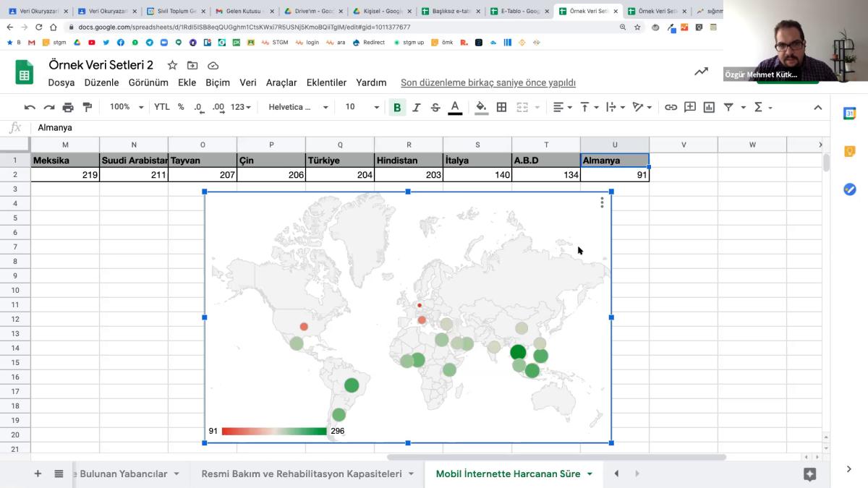Image resolution: width=868 pixels, height=488 pixels.
Task: Select the Türkiye header cell
Action: [340, 160]
